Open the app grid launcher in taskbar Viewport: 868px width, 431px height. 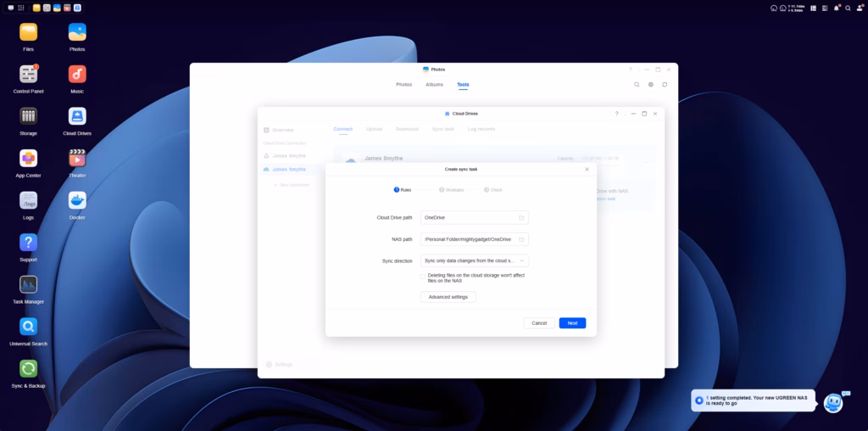21,8
